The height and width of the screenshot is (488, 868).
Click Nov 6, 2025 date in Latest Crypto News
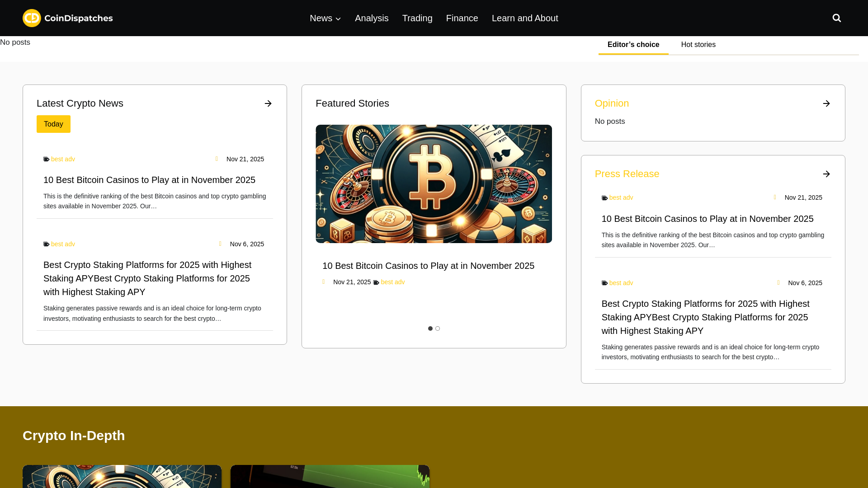tap(247, 244)
